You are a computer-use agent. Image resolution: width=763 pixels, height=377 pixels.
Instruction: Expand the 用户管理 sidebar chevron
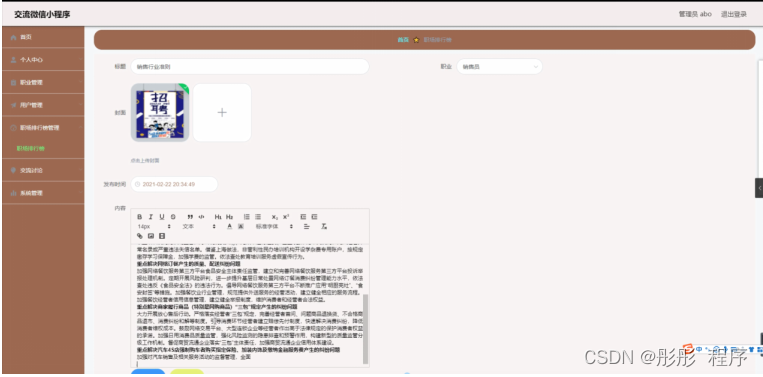click(80, 105)
